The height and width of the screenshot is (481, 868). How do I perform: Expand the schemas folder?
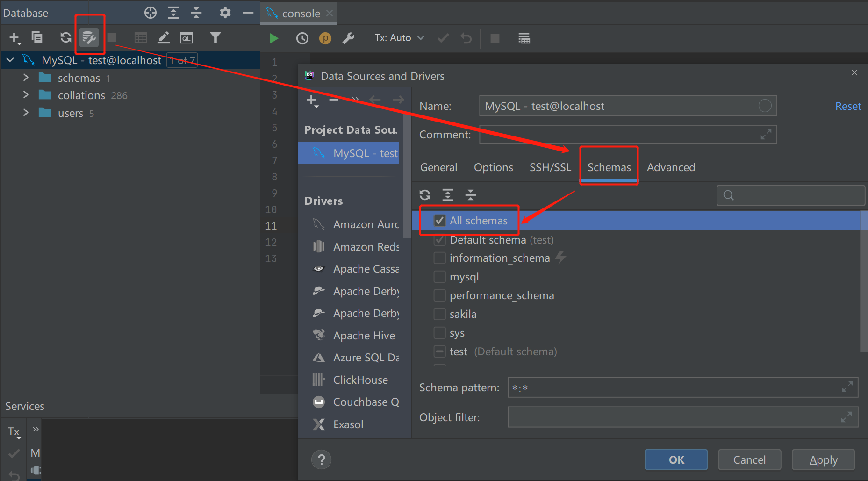tap(26, 78)
